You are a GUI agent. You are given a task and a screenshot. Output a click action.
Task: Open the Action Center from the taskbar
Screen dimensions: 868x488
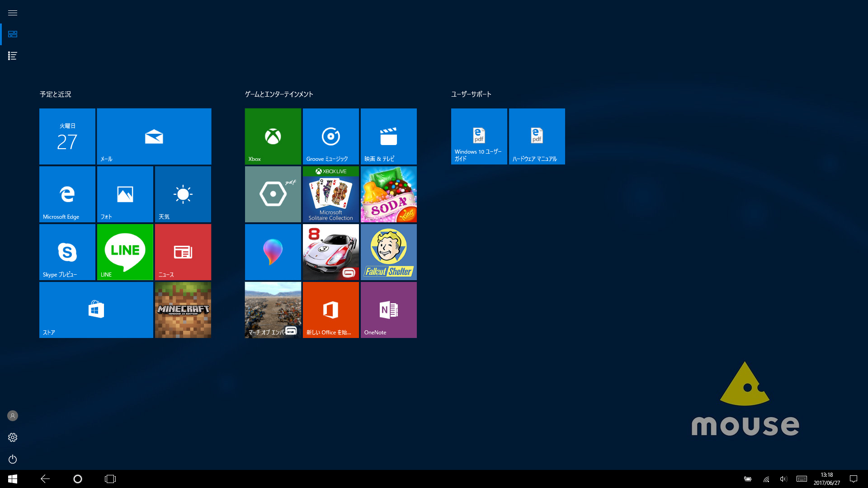(x=853, y=479)
